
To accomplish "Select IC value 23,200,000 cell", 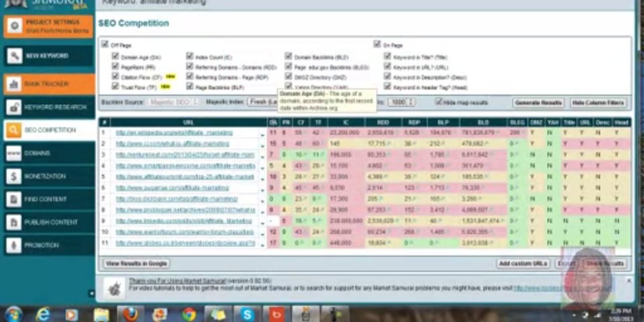I will pos(346,133).
